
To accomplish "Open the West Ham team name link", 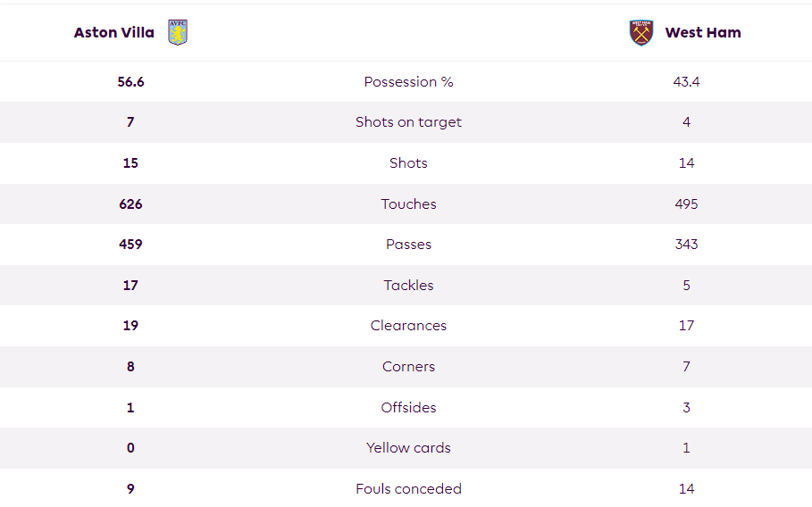I will tap(703, 33).
